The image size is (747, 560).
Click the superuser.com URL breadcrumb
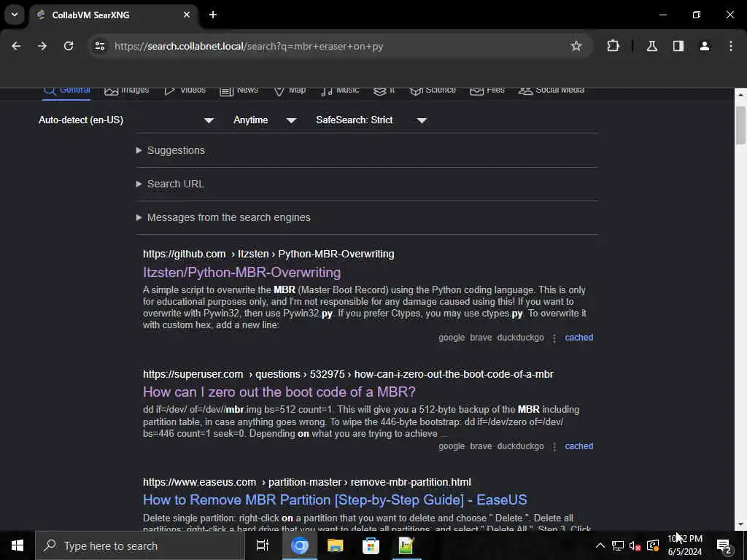click(348, 374)
